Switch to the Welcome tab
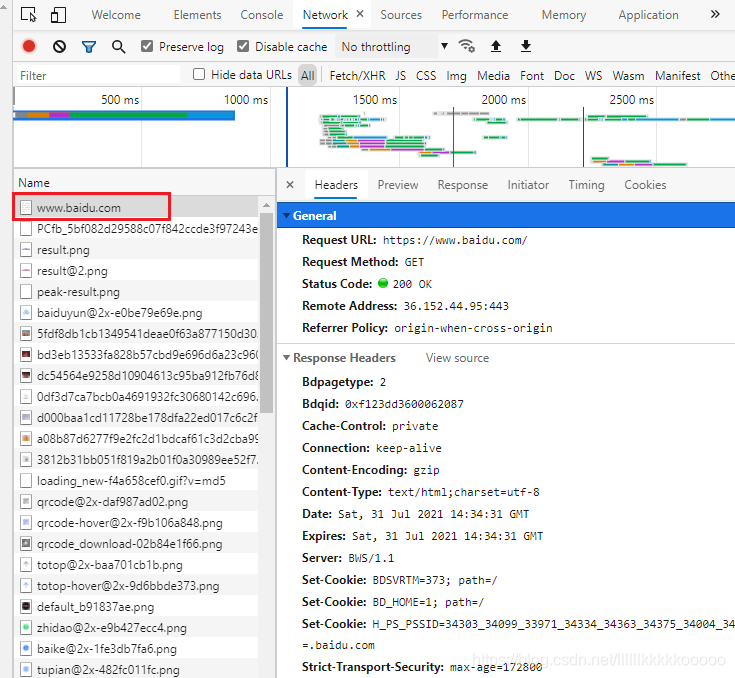Image resolution: width=735 pixels, height=678 pixels. point(116,15)
